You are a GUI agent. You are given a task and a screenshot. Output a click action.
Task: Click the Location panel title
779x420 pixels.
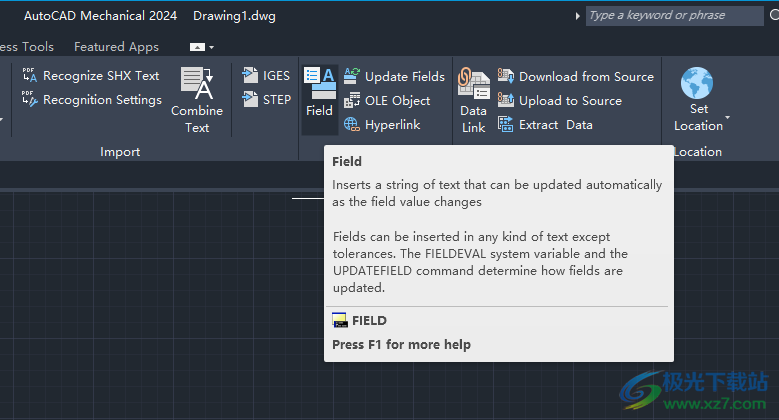(698, 152)
